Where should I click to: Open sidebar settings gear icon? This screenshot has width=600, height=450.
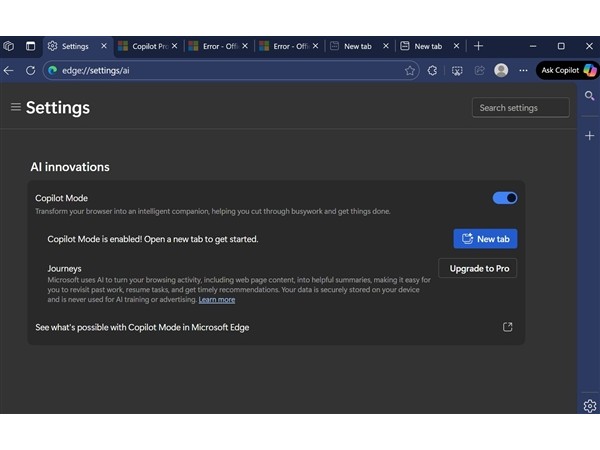click(x=590, y=406)
